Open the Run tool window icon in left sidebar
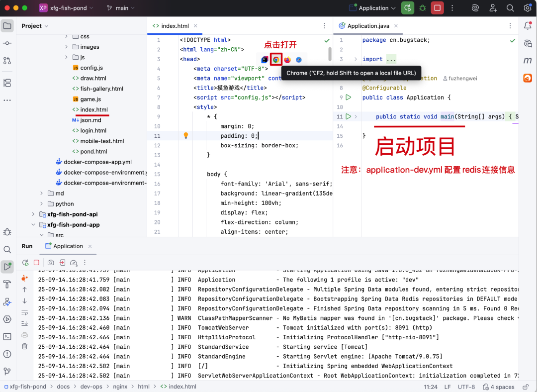Viewport: 537px width, 392px height. coord(7,267)
